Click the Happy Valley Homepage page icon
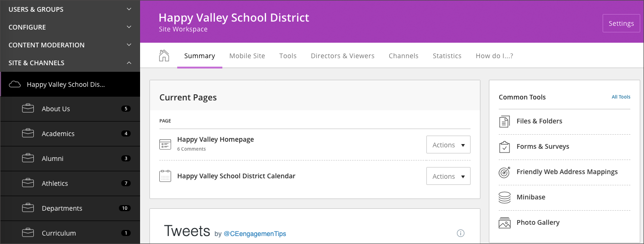This screenshot has width=644, height=244. (165, 145)
